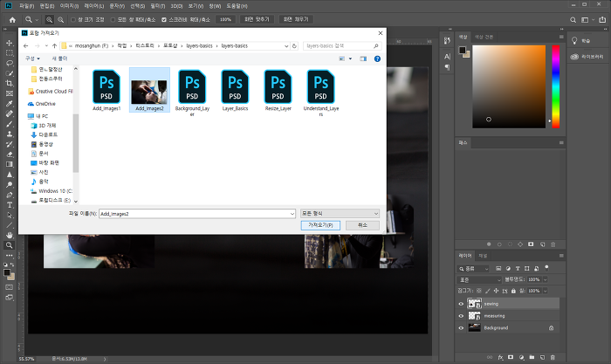Select the Brush tool
This screenshot has height=364, width=611.
coord(10,124)
